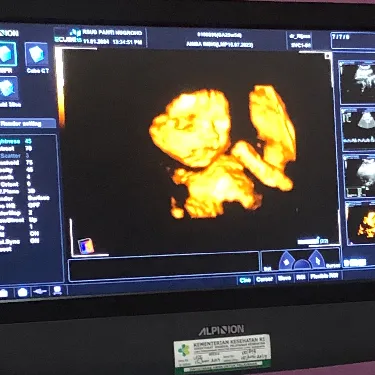The image size is (375, 375).
Task: Click the monitor icon in bottom status bar
Action: tap(57, 291)
